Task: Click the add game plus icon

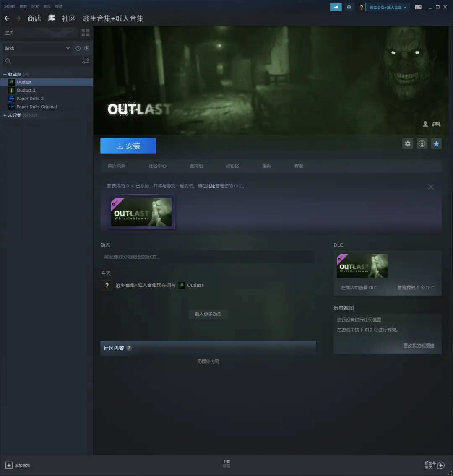Action: 9,466
